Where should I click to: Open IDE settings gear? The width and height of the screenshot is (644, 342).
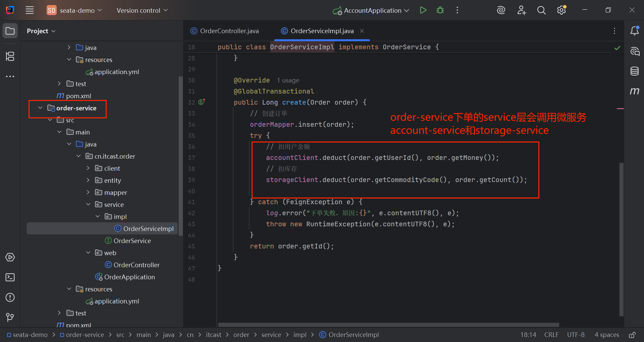(x=561, y=10)
